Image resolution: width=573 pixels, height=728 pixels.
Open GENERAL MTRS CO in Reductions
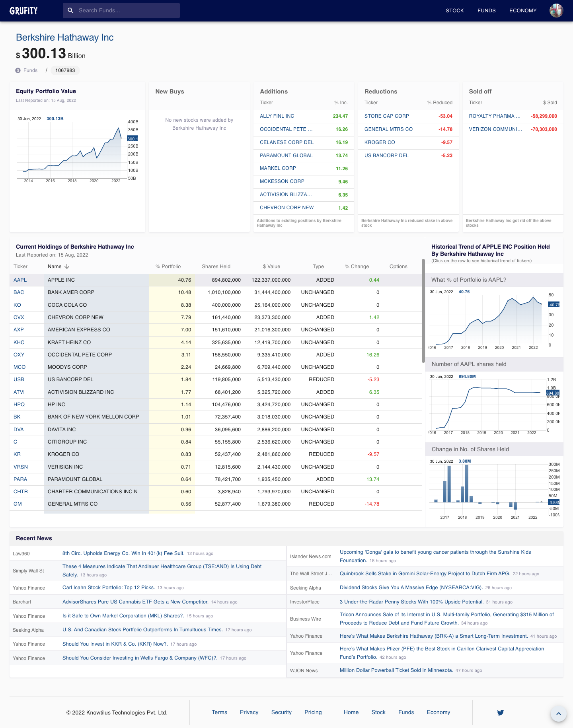coord(388,129)
